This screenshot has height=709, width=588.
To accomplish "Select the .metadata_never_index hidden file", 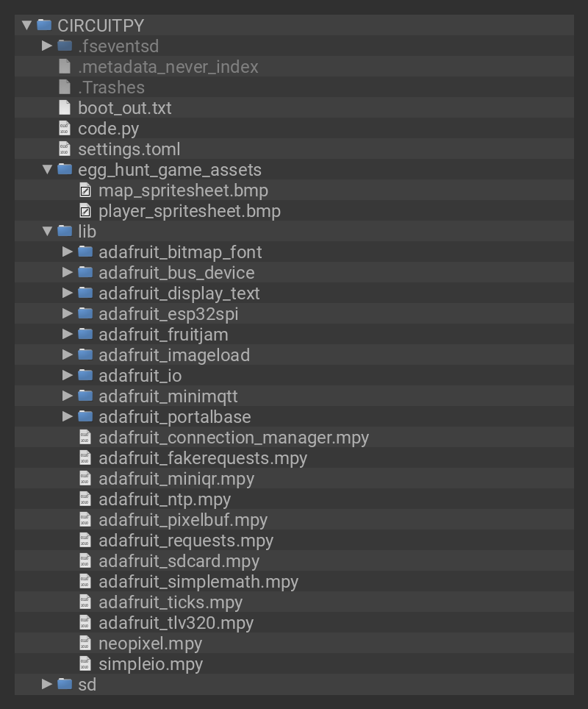I will [x=168, y=67].
